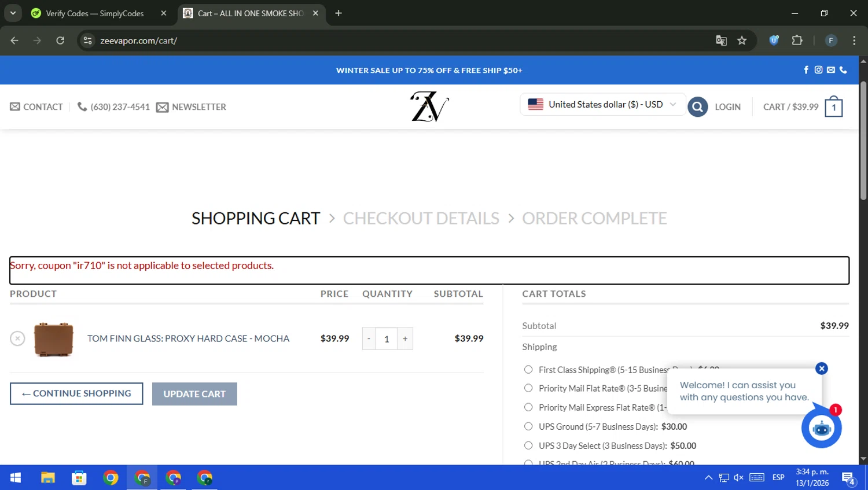The image size is (868, 490).
Task: Go to SHOPPING CART step
Action: coord(256,218)
